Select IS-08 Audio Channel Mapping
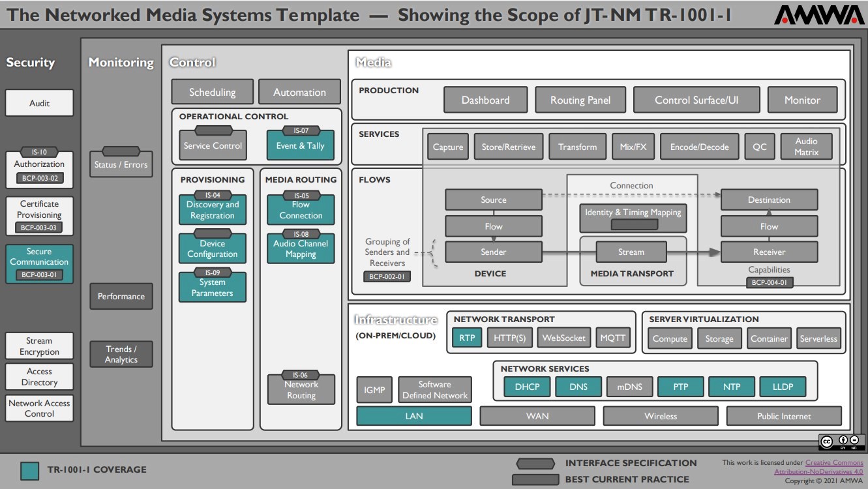This screenshot has width=868, height=489. (x=301, y=248)
